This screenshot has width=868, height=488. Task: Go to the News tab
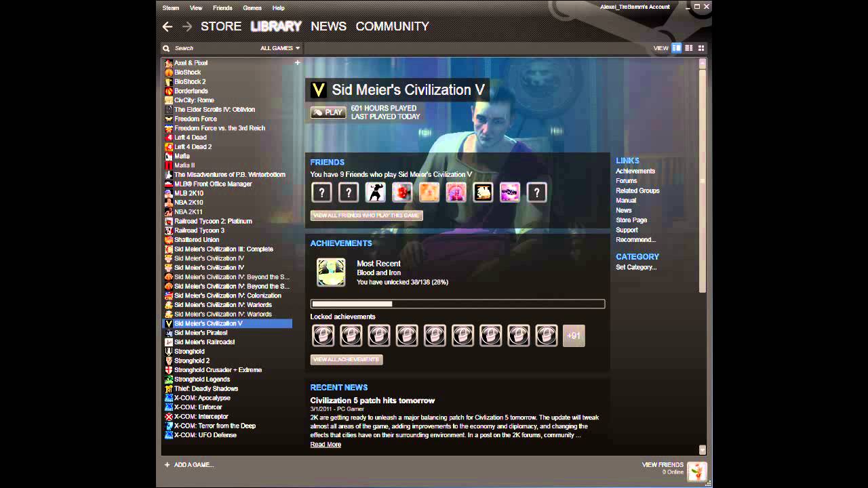[328, 26]
